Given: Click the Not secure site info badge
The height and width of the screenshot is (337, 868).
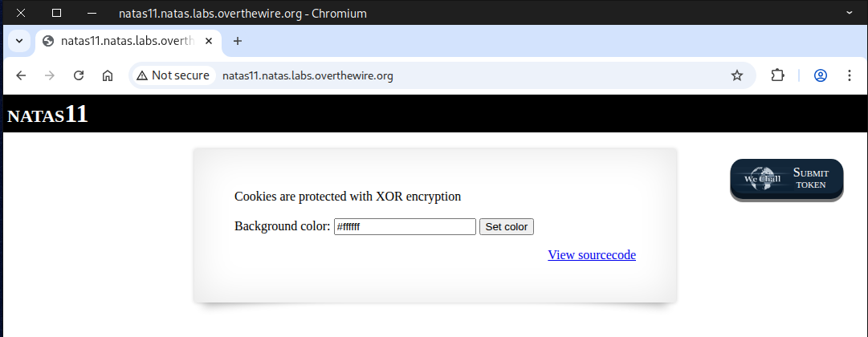Looking at the screenshot, I should tap(173, 75).
